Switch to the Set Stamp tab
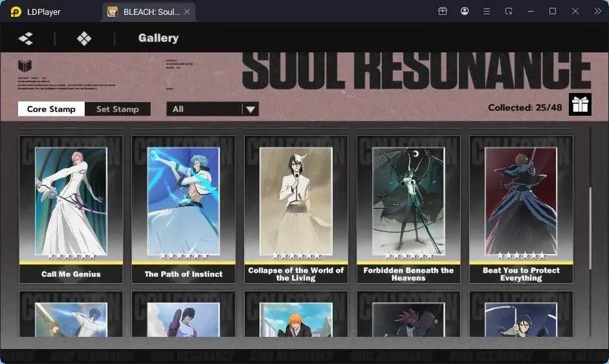 coord(118,109)
